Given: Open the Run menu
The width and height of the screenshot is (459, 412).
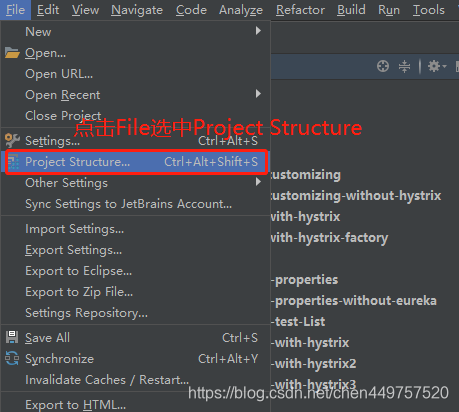Looking at the screenshot, I should [x=389, y=10].
